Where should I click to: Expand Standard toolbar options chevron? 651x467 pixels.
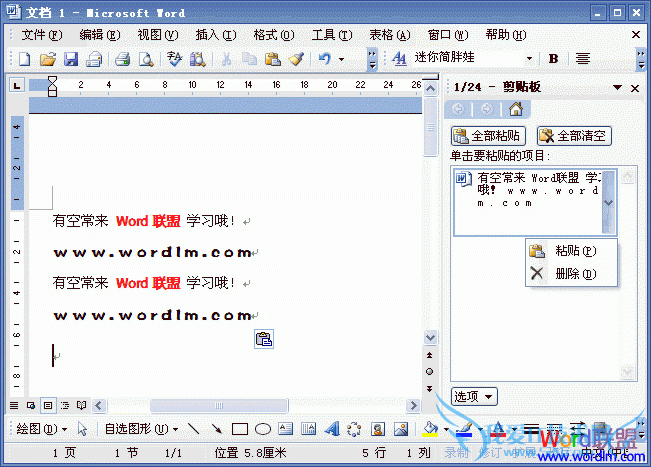[372, 59]
